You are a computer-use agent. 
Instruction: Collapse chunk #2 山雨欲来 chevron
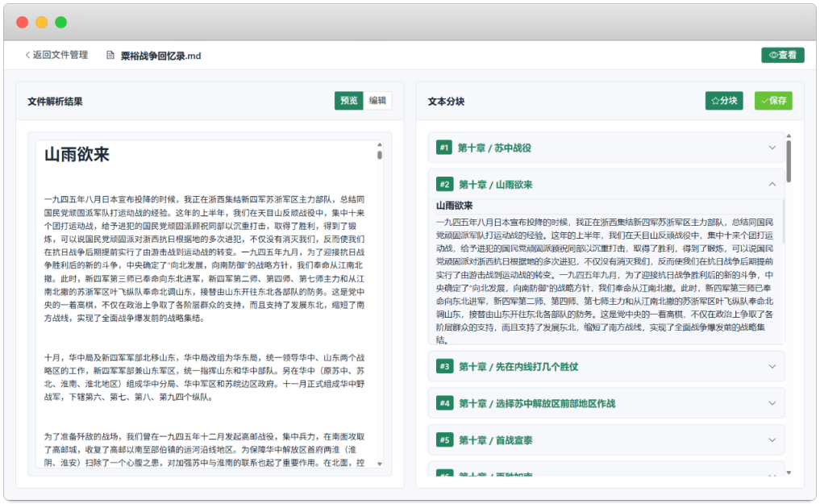pos(772,184)
